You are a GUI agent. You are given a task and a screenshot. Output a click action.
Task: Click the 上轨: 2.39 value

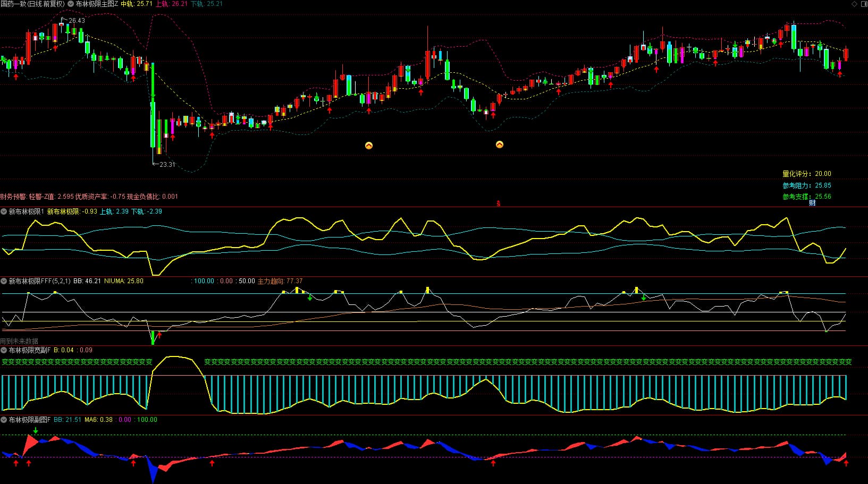tap(114, 211)
